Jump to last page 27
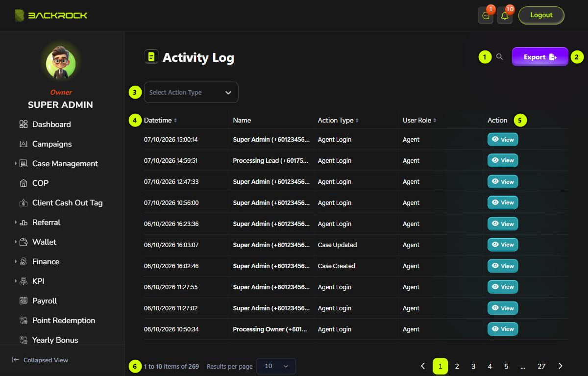The height and width of the screenshot is (376, 588). click(x=541, y=366)
